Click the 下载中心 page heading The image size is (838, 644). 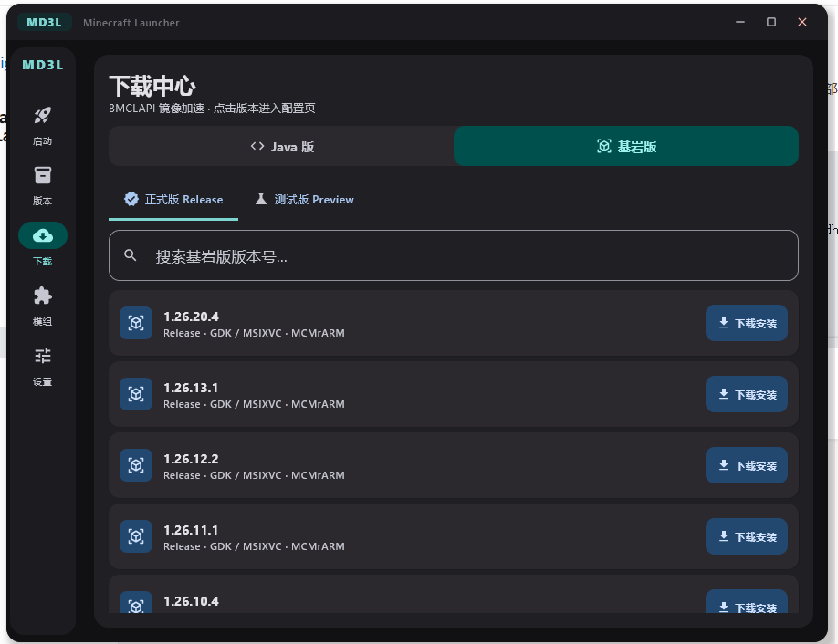152,86
